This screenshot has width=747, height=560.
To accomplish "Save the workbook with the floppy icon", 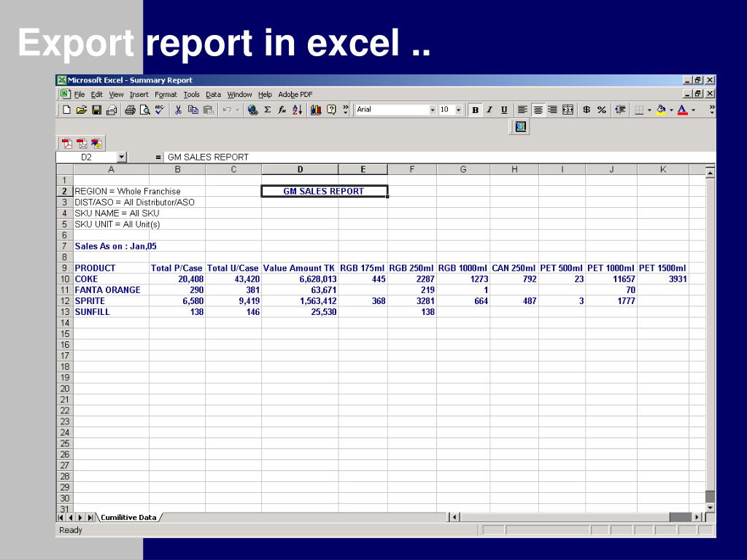I will (97, 110).
